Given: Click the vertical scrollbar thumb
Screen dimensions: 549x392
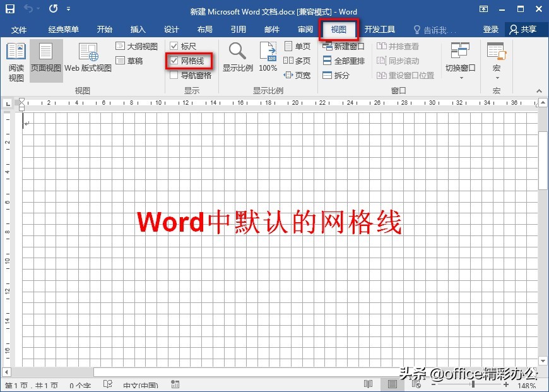Looking at the screenshot, I should [x=543, y=160].
